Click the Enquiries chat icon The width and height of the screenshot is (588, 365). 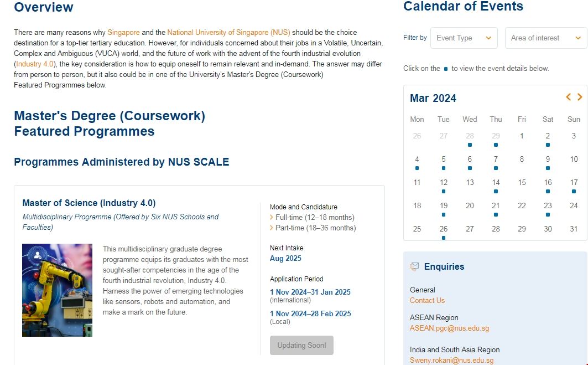coord(414,266)
